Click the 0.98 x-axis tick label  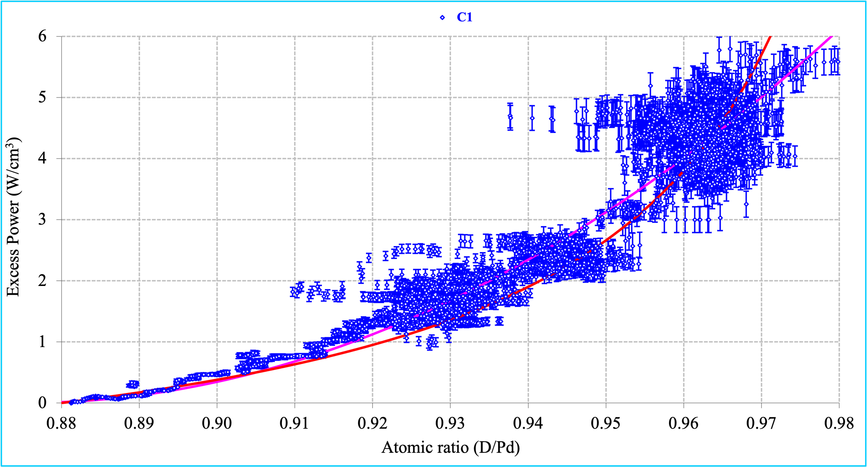[839, 423]
